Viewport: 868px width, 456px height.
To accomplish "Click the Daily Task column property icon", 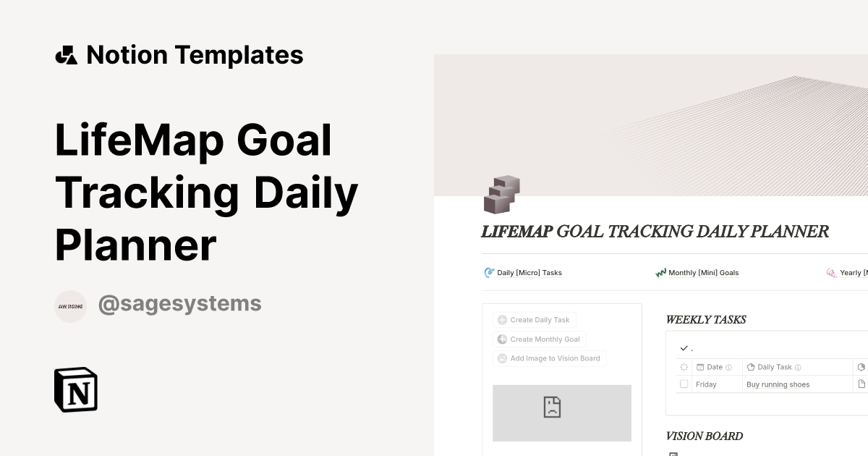I will point(752,367).
